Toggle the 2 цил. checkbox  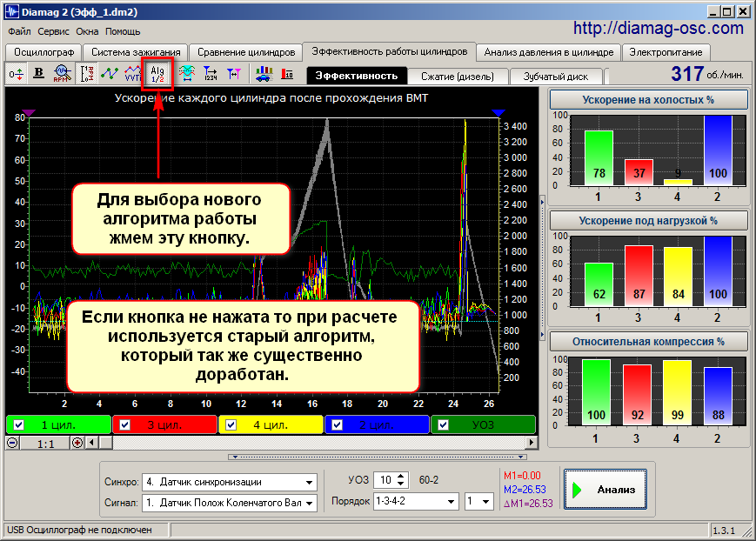[337, 424]
